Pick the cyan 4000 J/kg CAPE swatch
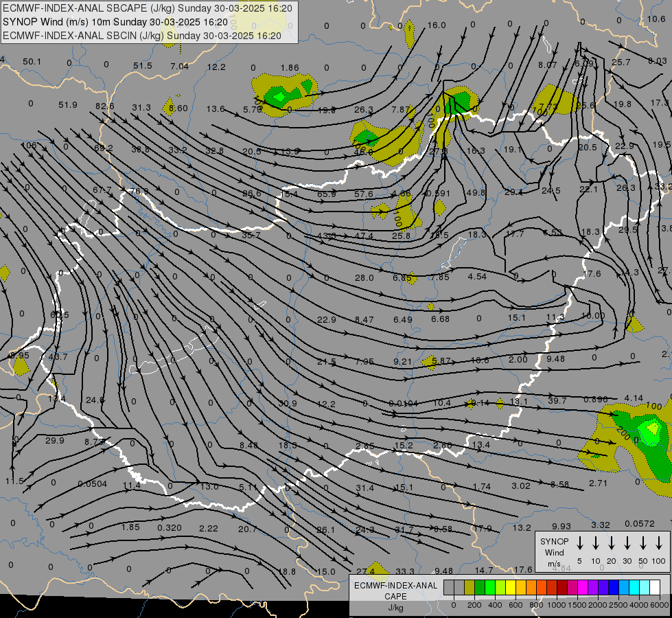Screen dimensions: 672x618 (x=634, y=588)
